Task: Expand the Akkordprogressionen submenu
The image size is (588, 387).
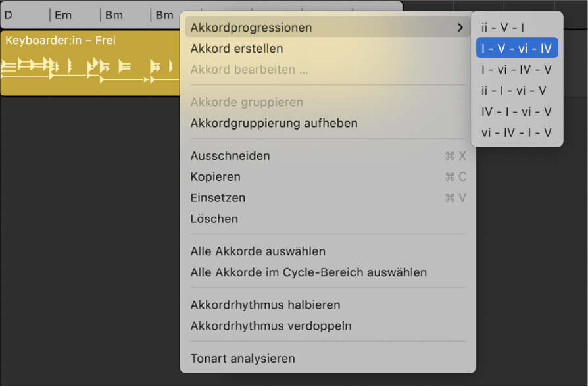Action: pyautogui.click(x=263, y=26)
